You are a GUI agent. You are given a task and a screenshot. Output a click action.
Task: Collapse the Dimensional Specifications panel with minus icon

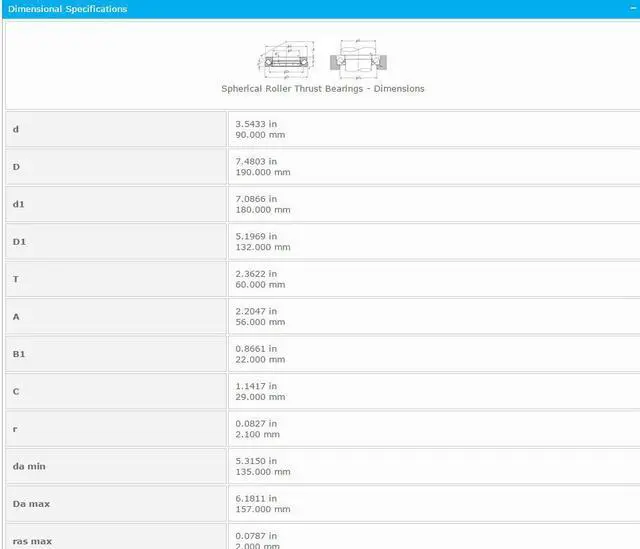point(633,8)
